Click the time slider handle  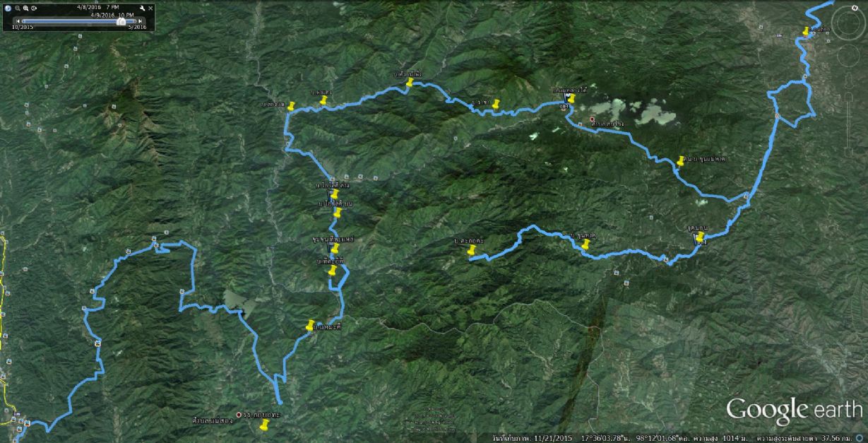pyautogui.click(x=121, y=21)
